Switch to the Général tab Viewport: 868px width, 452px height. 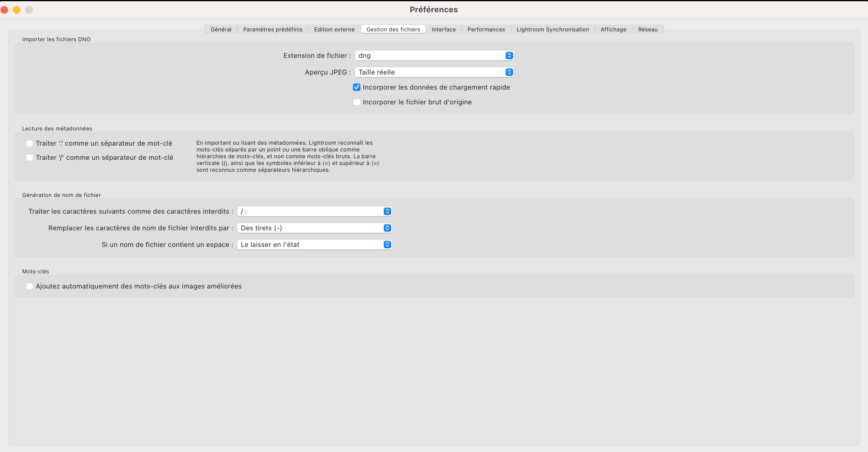(x=221, y=29)
